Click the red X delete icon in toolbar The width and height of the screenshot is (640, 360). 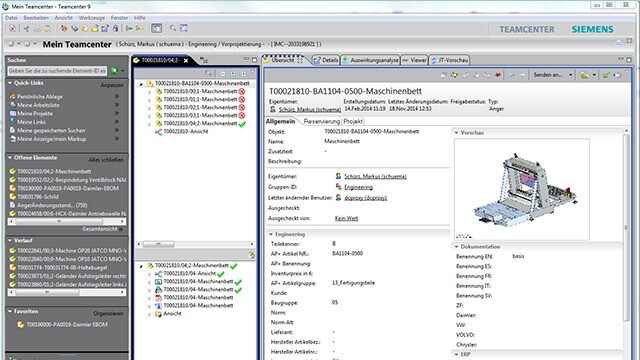coord(12,28)
